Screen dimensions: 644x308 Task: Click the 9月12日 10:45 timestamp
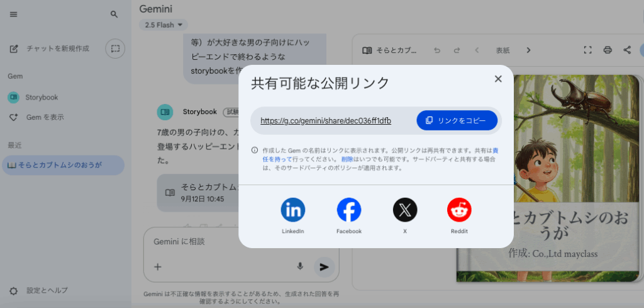click(x=203, y=199)
